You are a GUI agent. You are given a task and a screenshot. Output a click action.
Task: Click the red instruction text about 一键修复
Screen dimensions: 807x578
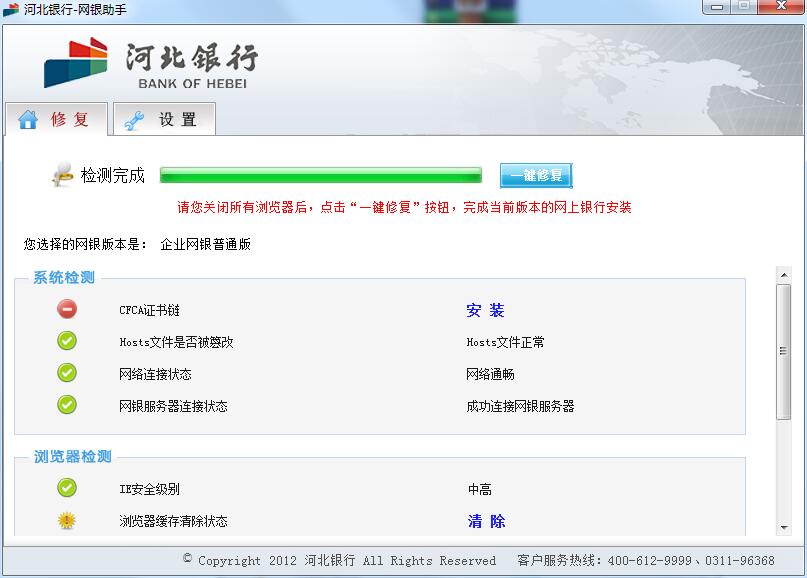coord(404,207)
